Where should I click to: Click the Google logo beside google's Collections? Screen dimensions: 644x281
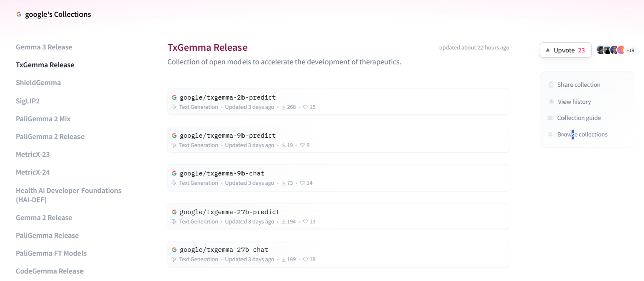point(19,14)
